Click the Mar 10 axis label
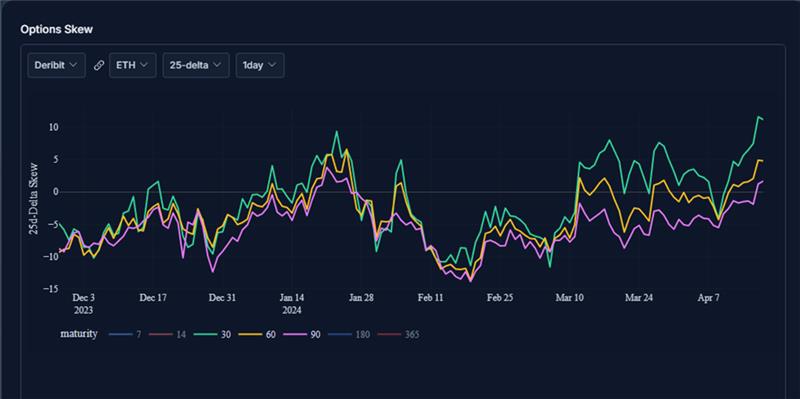 [569, 298]
